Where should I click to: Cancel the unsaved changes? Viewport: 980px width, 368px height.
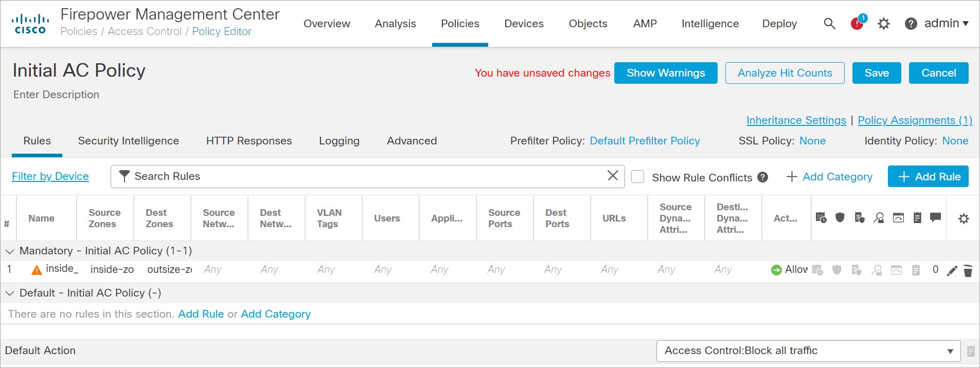click(938, 73)
